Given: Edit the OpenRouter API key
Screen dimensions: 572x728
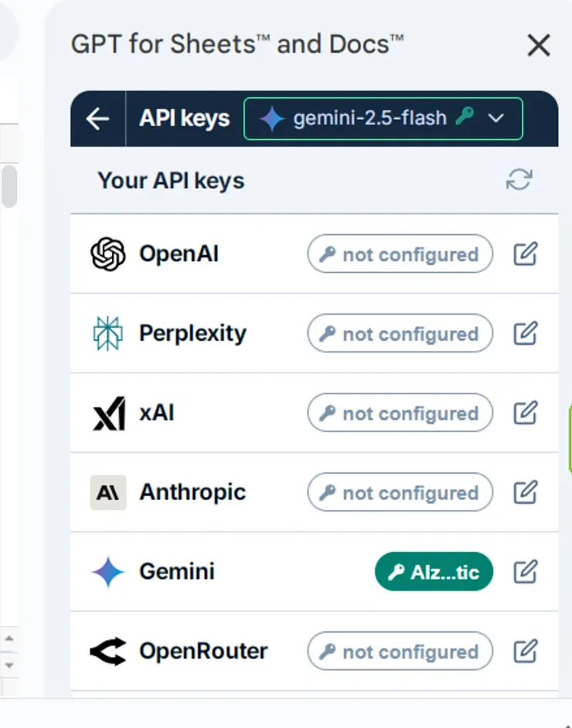Looking at the screenshot, I should [x=526, y=651].
